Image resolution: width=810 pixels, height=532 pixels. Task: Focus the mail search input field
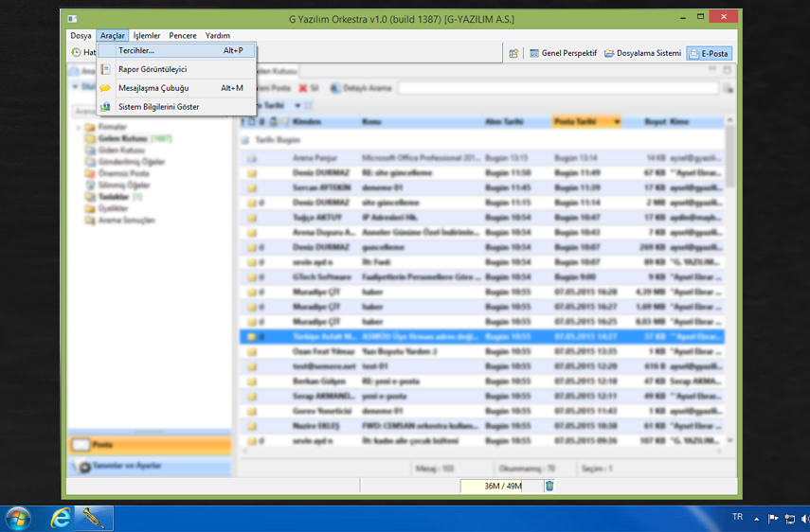[558, 88]
